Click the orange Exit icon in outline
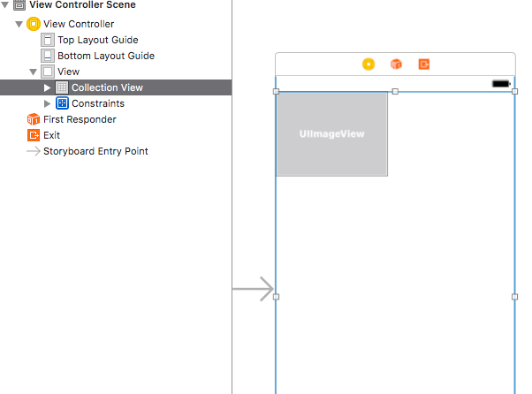 click(x=34, y=135)
